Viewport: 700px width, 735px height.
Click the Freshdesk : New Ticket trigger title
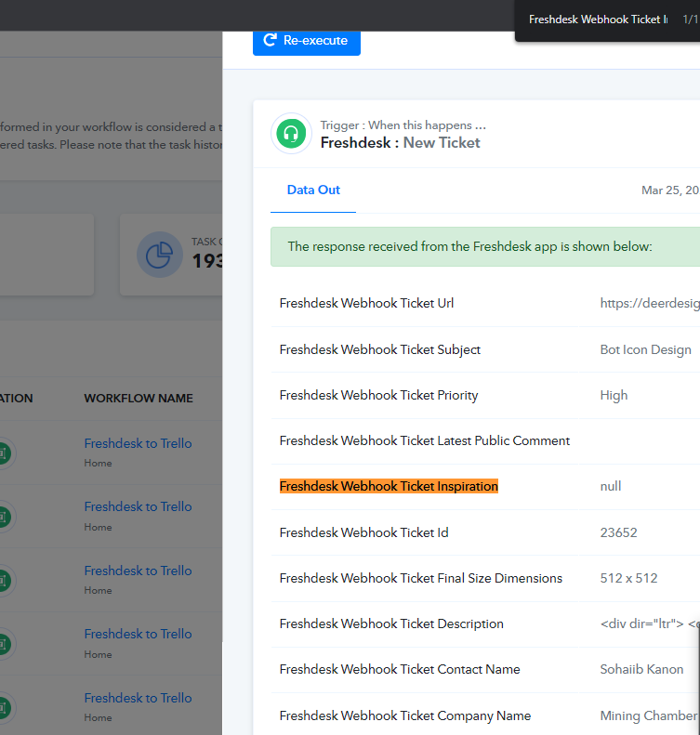[400, 142]
